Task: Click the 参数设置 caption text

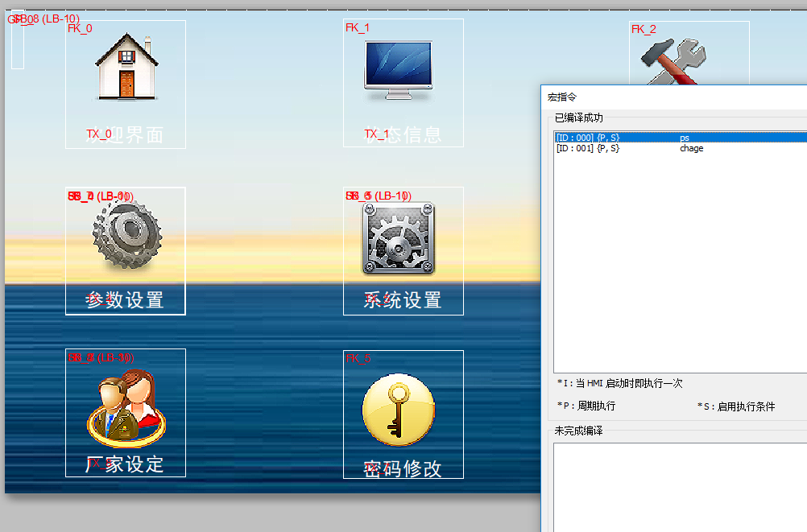Action: pyautogui.click(x=125, y=300)
